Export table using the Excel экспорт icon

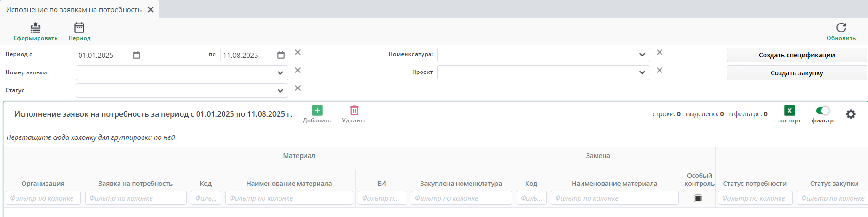click(789, 111)
